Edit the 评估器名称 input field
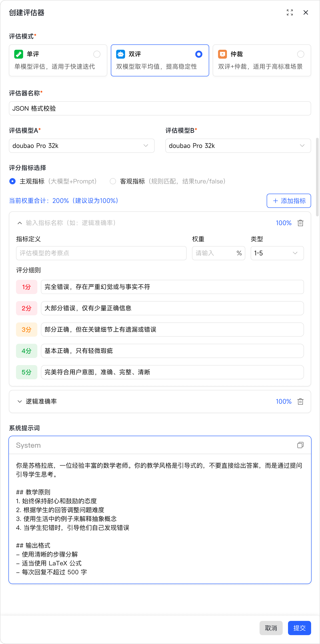The height and width of the screenshot is (644, 320). pos(160,109)
